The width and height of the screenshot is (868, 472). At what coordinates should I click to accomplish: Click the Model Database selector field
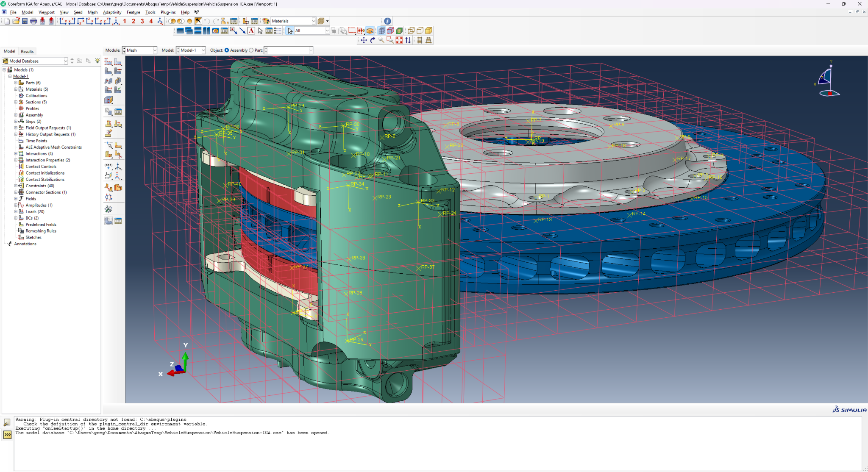tap(35, 61)
